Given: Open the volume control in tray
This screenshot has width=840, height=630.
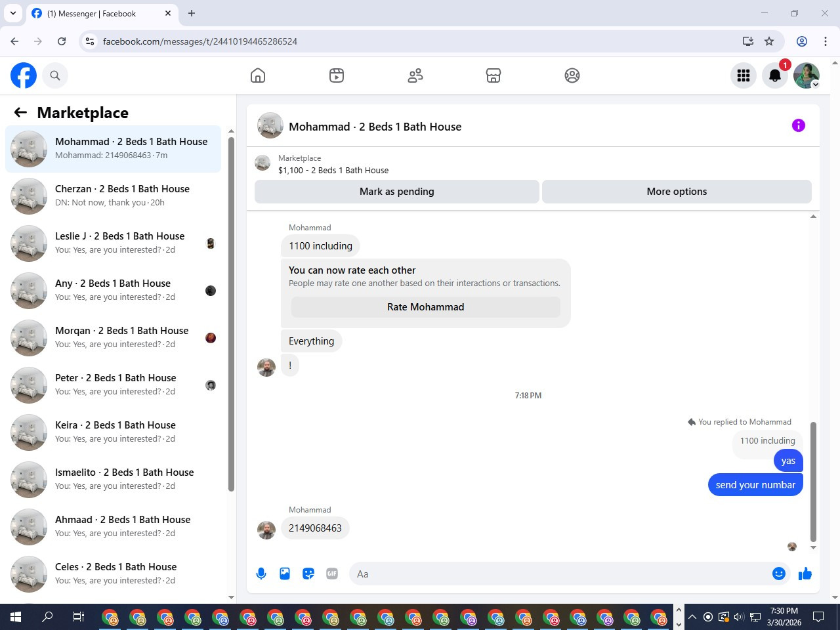Looking at the screenshot, I should pos(739,617).
